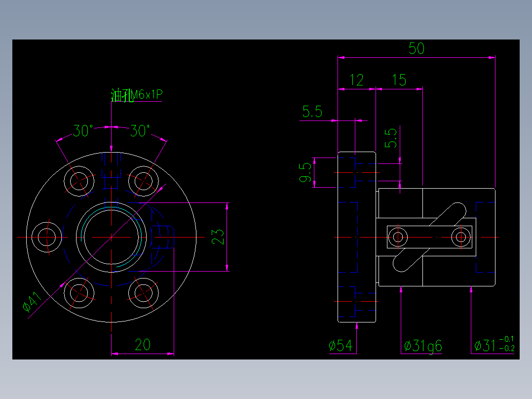Screen dimensions: 532x399
Task: Click the ø54 flange diameter label
Action: (341, 345)
